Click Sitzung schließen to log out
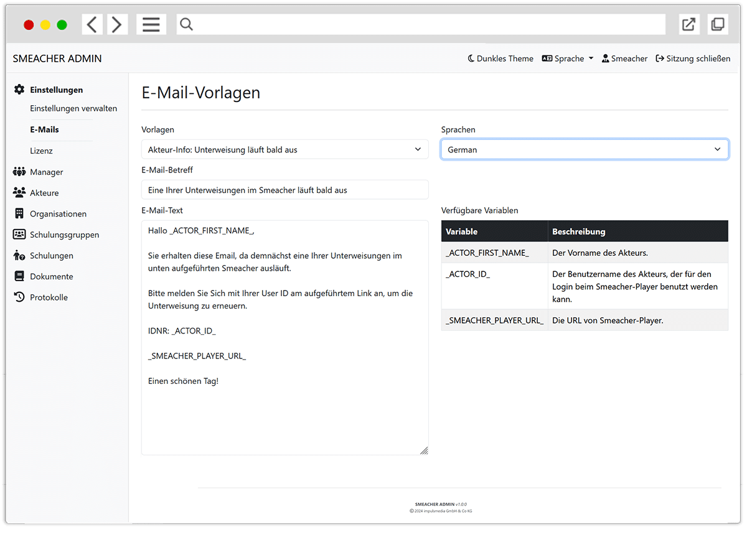Screen dimensions: 747x560 click(693, 58)
